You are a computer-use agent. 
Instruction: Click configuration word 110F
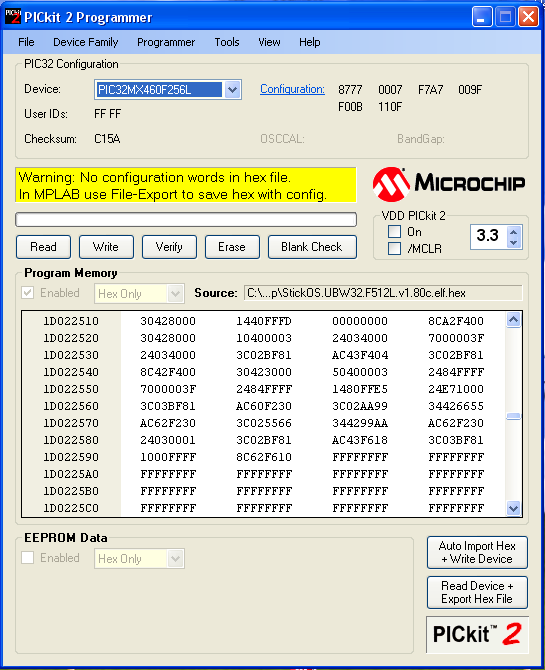tap(390, 106)
